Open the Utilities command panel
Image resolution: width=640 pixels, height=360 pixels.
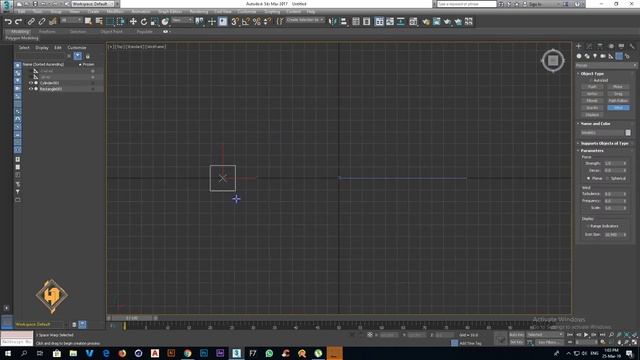pos(632,46)
